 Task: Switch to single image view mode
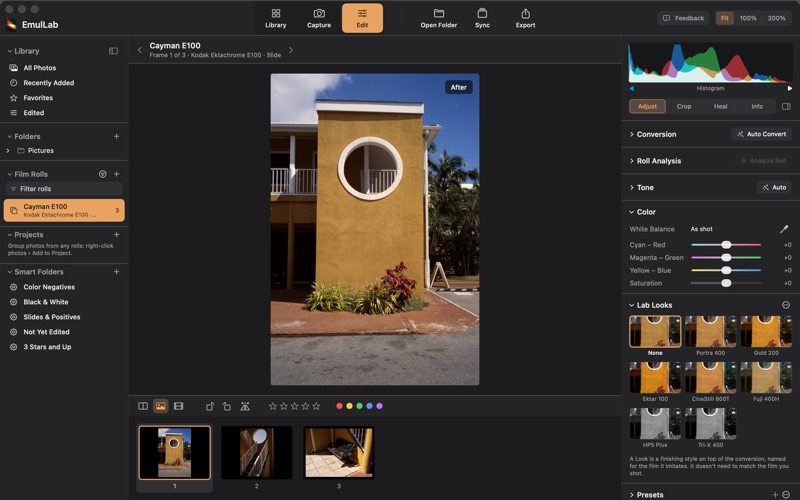161,406
